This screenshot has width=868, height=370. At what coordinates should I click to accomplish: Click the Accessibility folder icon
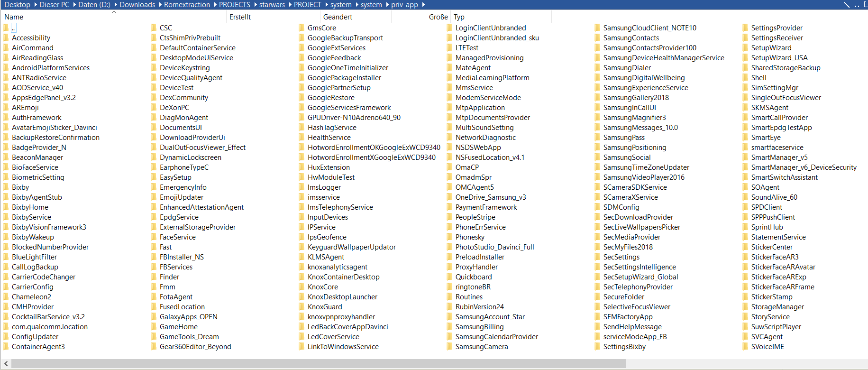[x=6, y=38]
